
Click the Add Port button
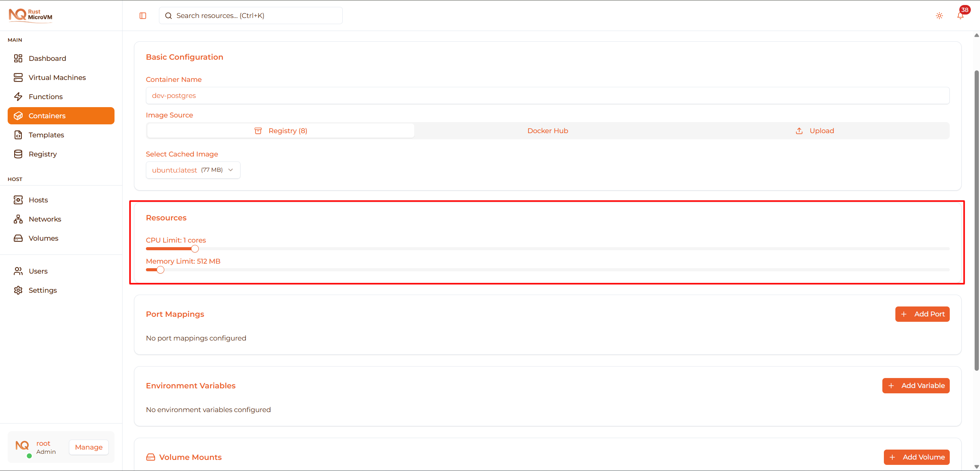pyautogui.click(x=922, y=314)
